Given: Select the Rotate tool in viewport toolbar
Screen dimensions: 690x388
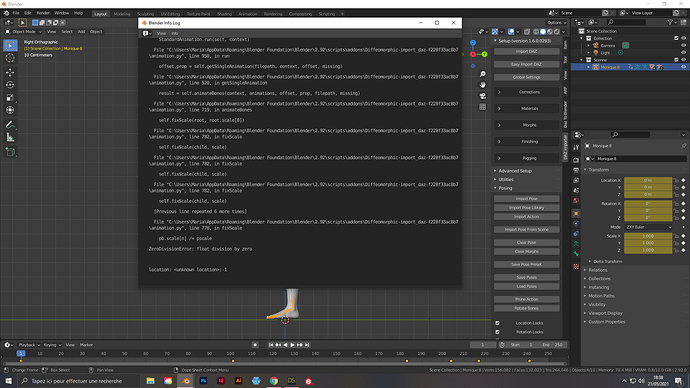Looking at the screenshot, I should [x=10, y=85].
